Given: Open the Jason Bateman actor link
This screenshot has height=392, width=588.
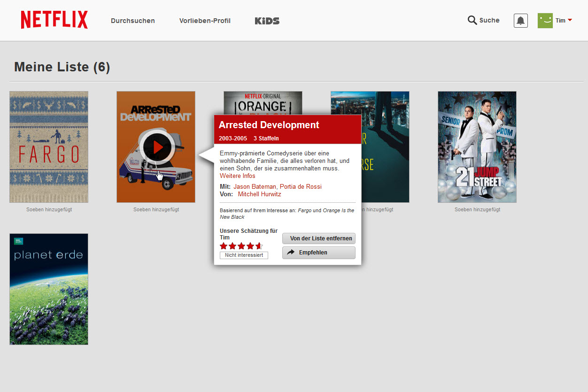Looking at the screenshot, I should click(255, 186).
